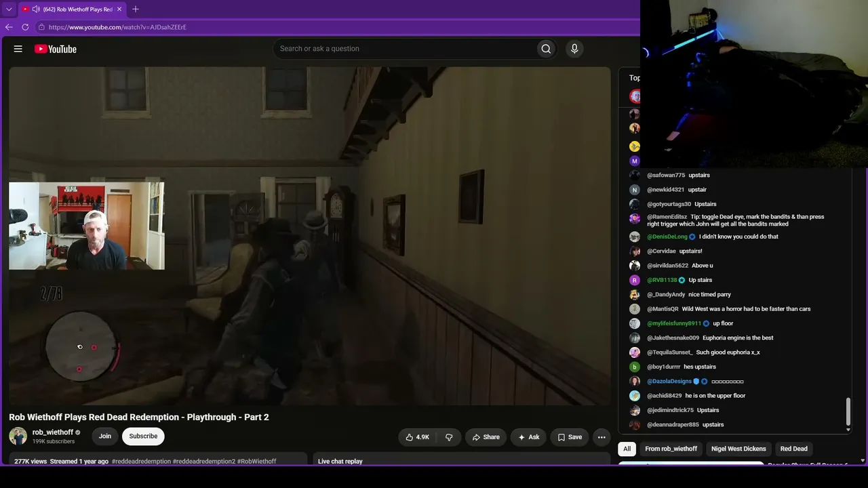Click the @achidi8429 upper floor message
The height and width of the screenshot is (488, 868).
point(715,396)
